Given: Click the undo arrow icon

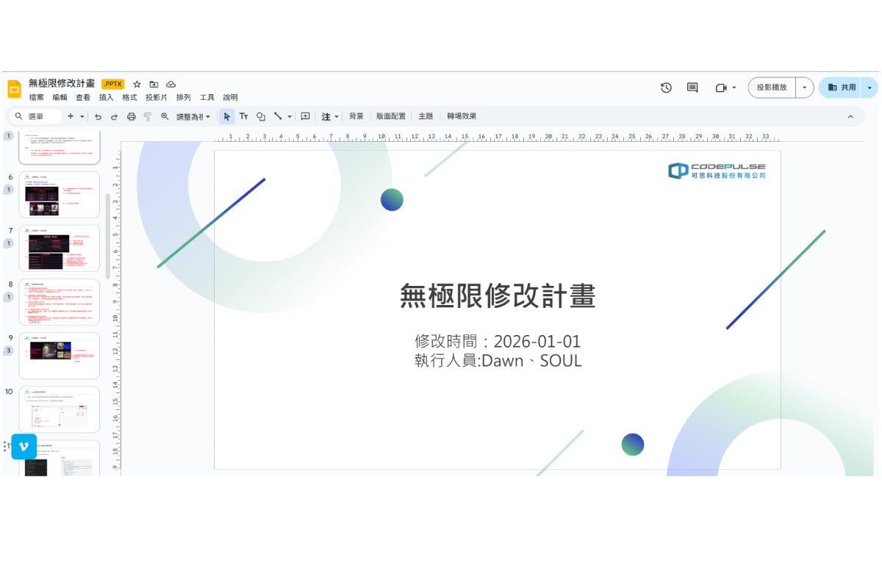Looking at the screenshot, I should 98,116.
